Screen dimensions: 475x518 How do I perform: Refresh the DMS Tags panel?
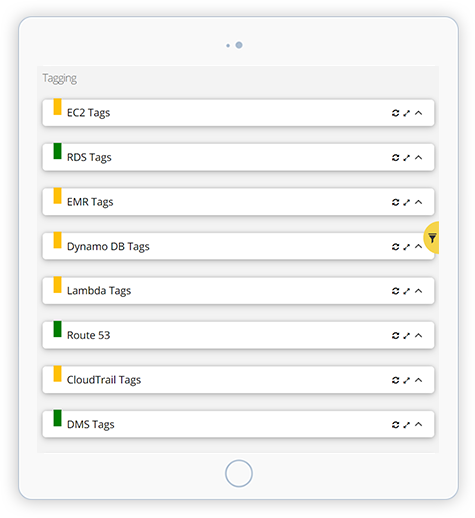[x=395, y=425]
